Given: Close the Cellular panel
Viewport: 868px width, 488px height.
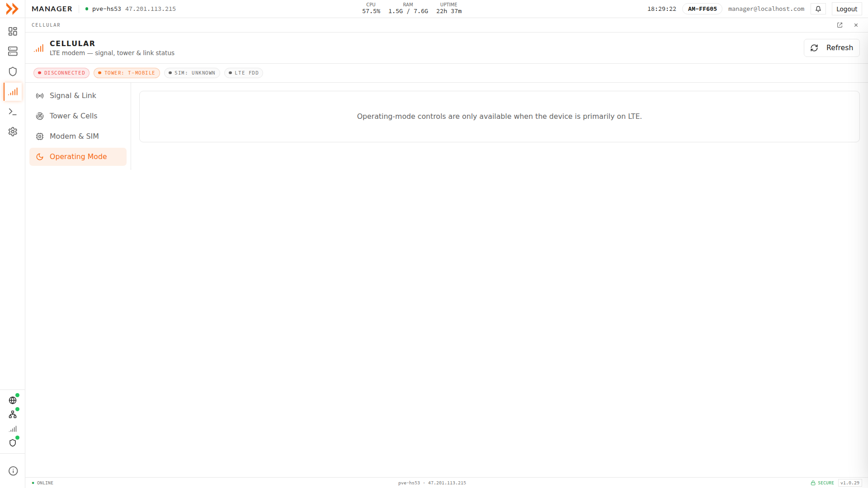Looking at the screenshot, I should pyautogui.click(x=856, y=25).
